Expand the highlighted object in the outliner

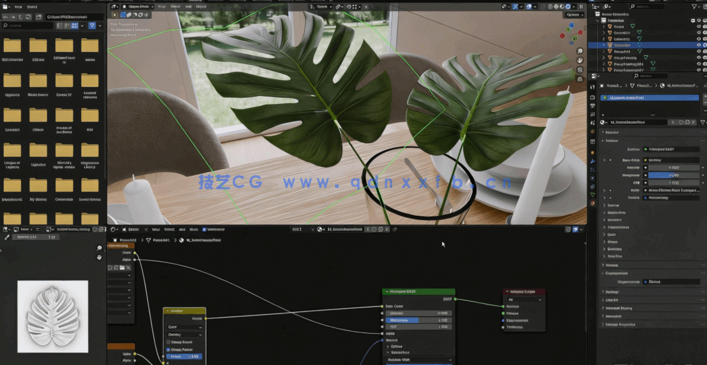(604, 45)
